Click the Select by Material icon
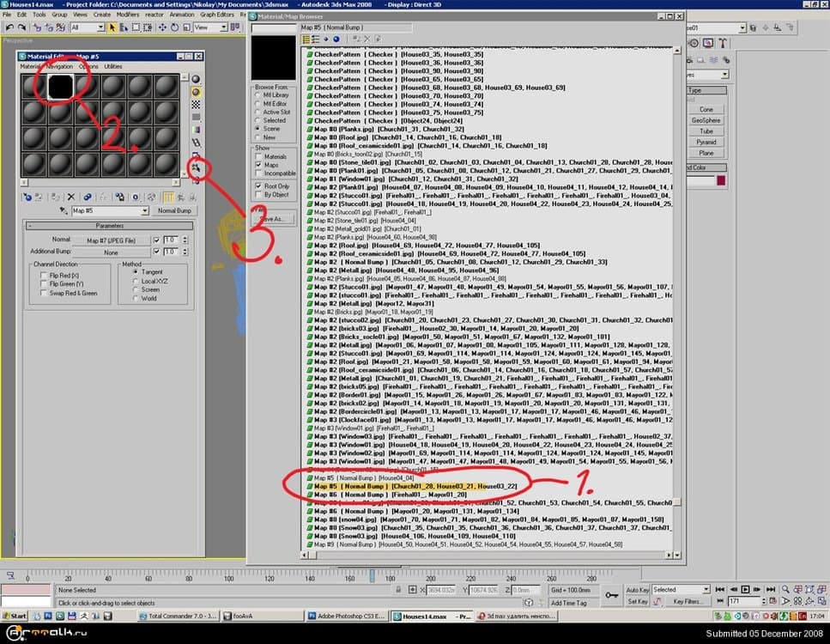 (196, 168)
